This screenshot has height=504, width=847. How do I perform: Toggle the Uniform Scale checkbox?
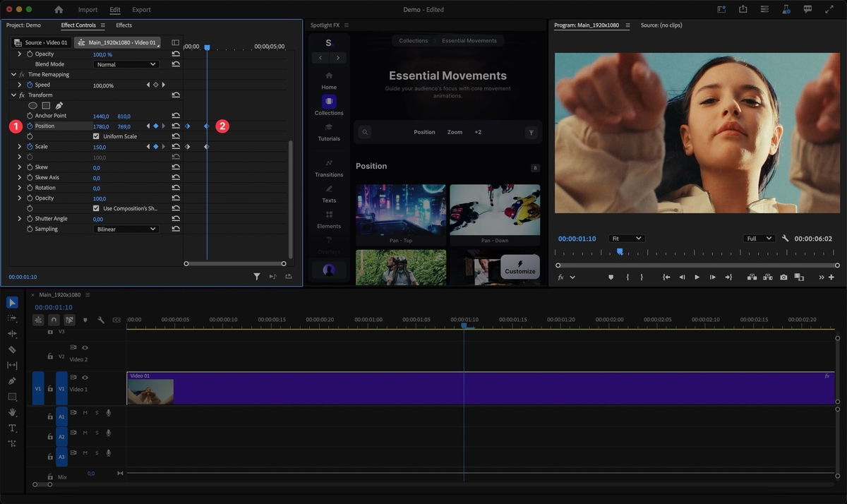pyautogui.click(x=97, y=136)
